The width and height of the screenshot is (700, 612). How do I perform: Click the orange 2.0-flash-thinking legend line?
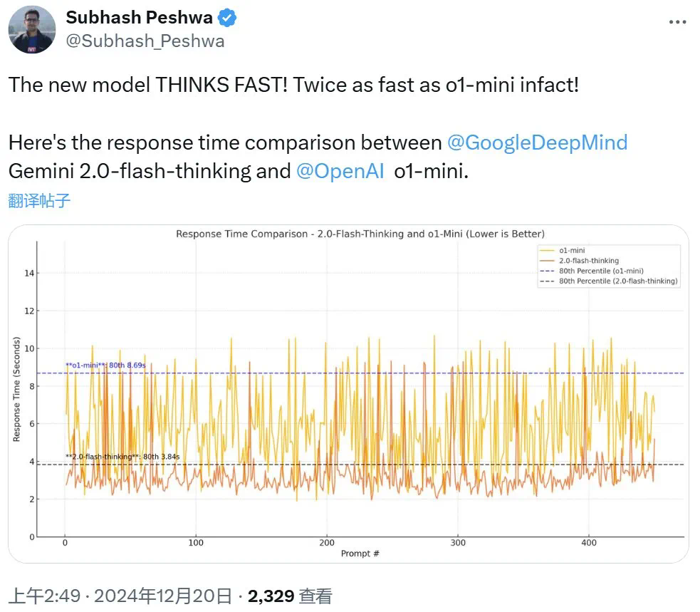pos(546,261)
